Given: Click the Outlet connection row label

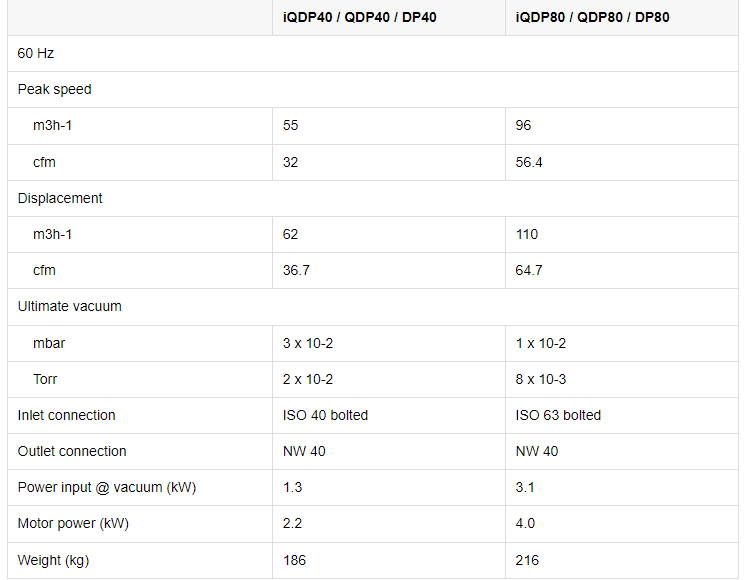Looking at the screenshot, I should click(72, 451).
